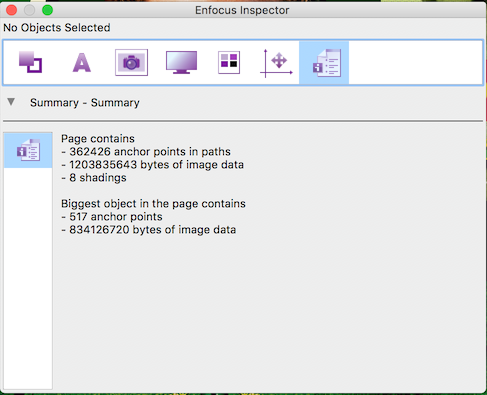
Task: Close the Enfocus Inspector window
Action: tap(11, 10)
